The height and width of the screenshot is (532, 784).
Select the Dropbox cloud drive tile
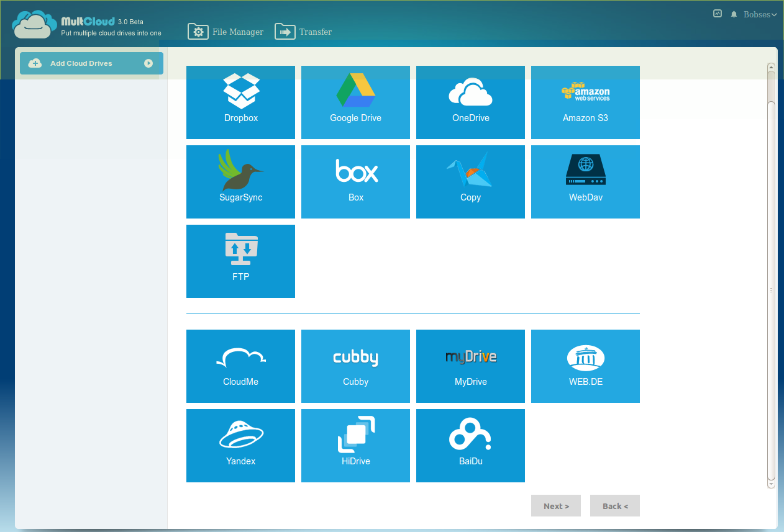pos(240,102)
